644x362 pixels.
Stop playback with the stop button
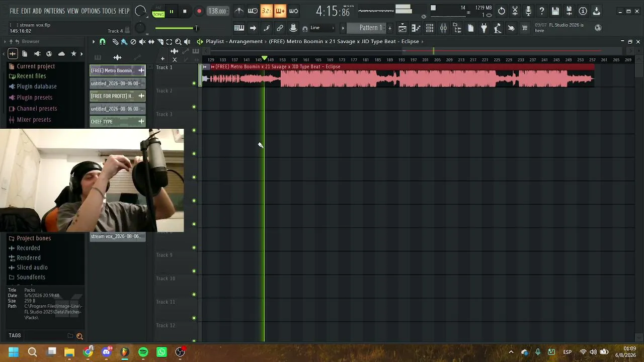click(185, 12)
